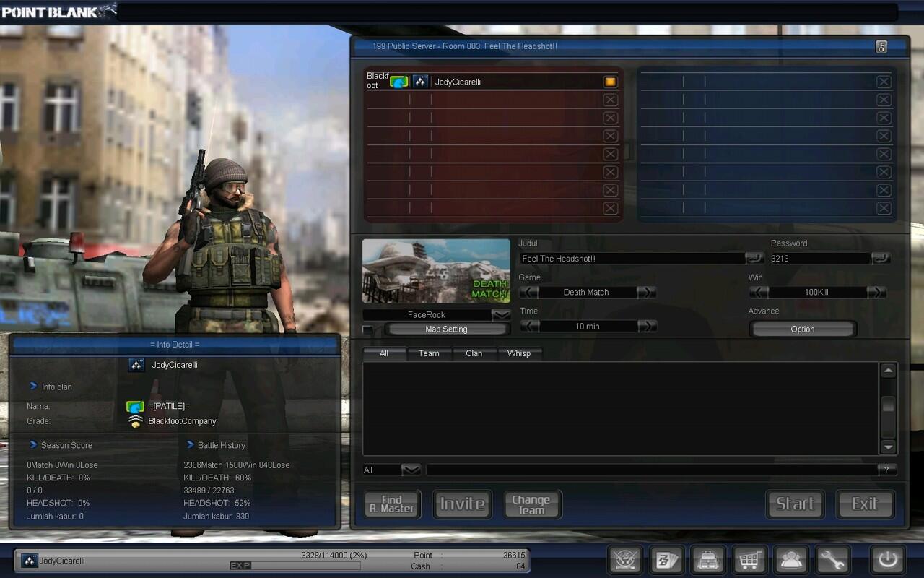The image size is (924, 578).
Task: Select the Clan chat tab
Action: coord(474,353)
